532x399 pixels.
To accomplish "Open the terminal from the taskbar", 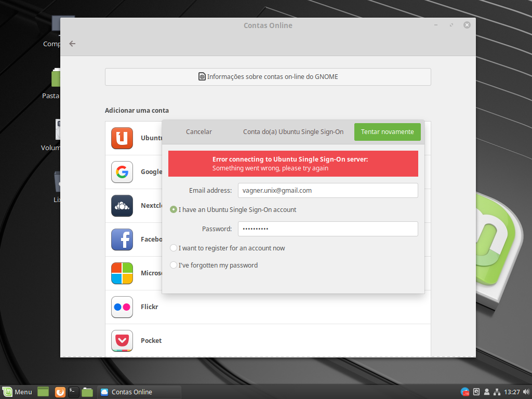I will click(x=74, y=392).
